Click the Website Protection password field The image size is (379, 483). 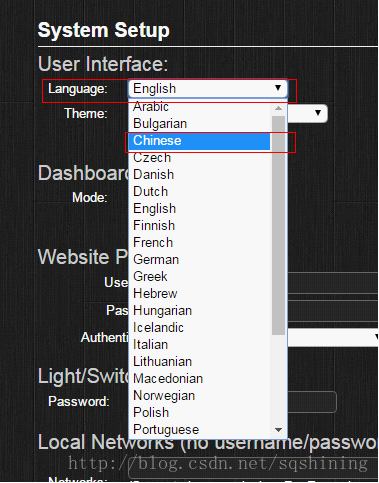[x=333, y=311]
